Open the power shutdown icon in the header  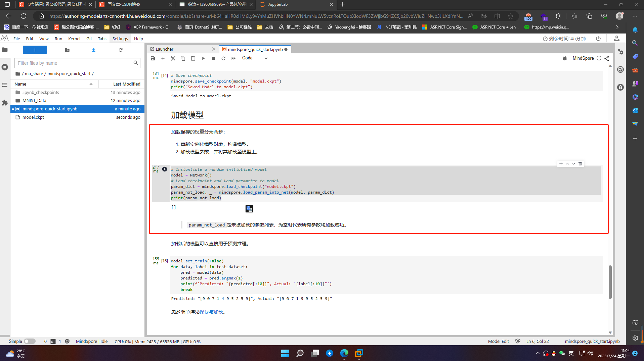coord(598,39)
